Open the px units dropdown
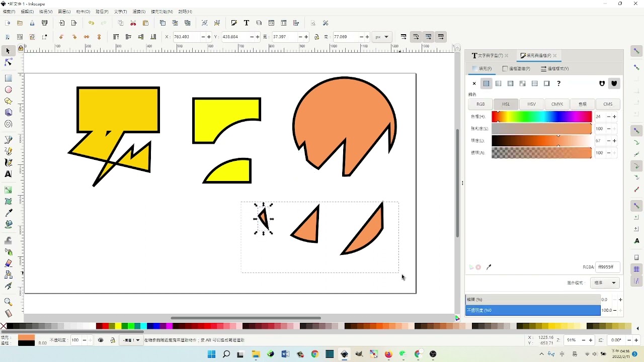The image size is (644, 362). 382,37
